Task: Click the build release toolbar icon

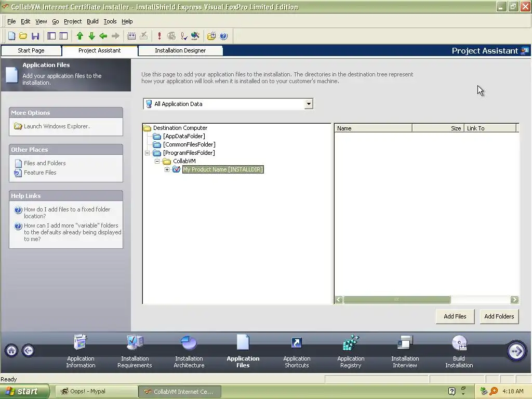Action: [131, 36]
